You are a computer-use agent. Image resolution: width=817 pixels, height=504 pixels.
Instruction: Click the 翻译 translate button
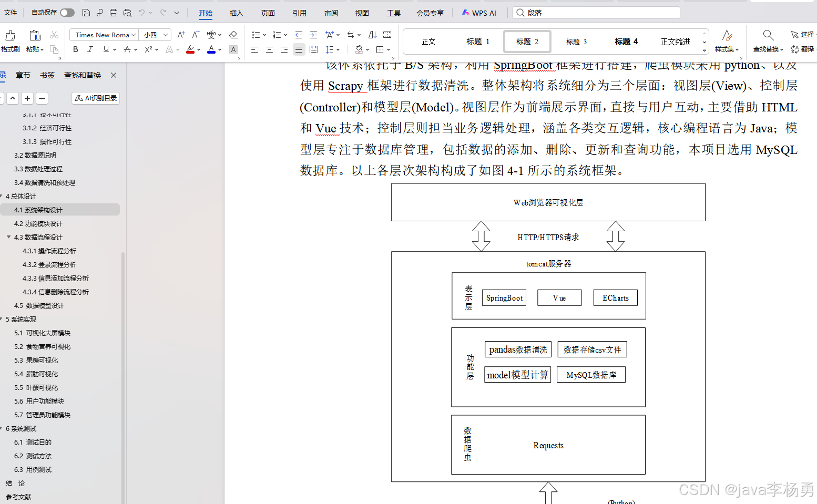(803, 49)
